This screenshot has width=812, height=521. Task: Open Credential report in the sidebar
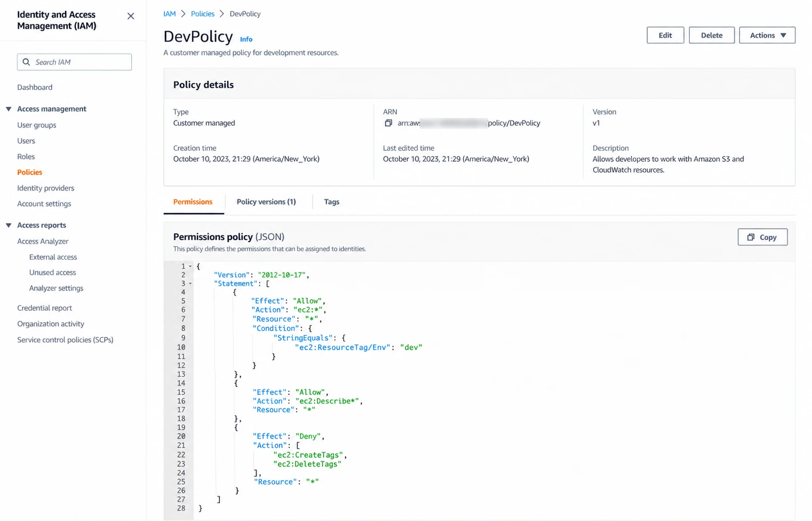pyautogui.click(x=45, y=308)
